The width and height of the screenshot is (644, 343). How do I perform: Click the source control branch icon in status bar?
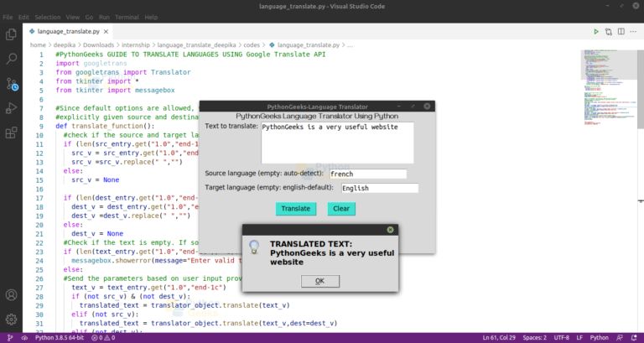coord(10,338)
